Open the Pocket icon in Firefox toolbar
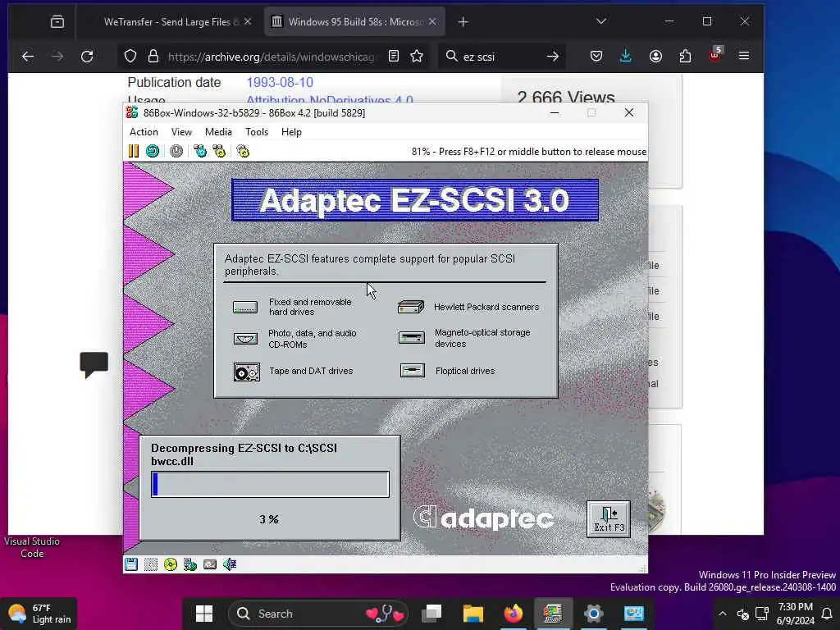This screenshot has width=840, height=630. [596, 57]
